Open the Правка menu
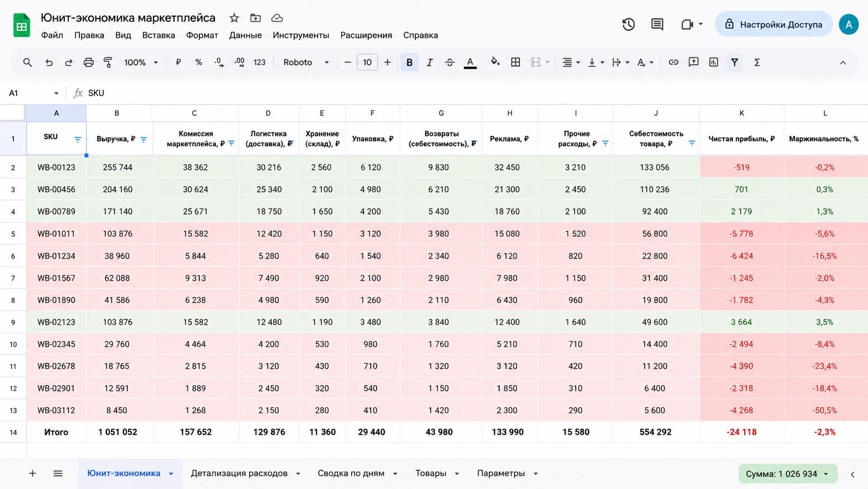 pos(89,35)
